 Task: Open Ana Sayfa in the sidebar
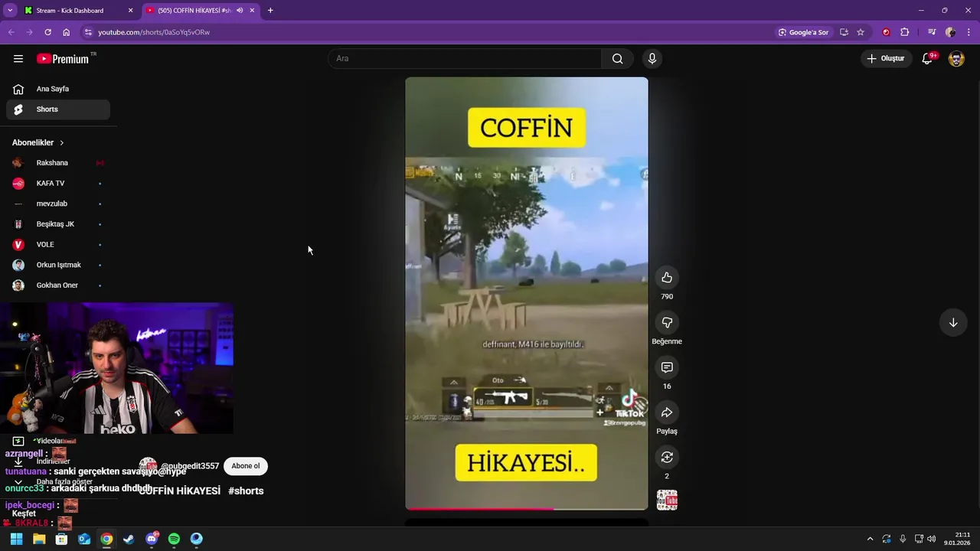(x=58, y=89)
